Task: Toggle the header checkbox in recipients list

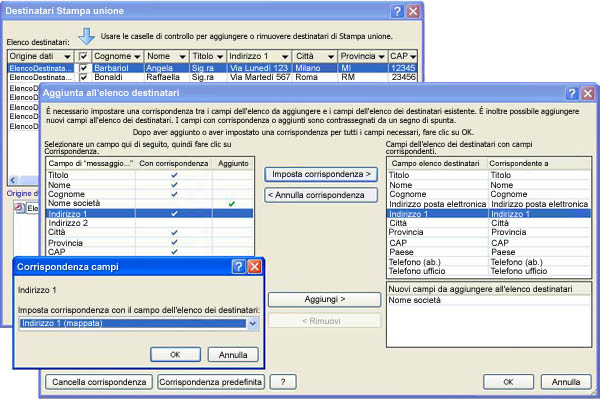Action: click(x=83, y=56)
